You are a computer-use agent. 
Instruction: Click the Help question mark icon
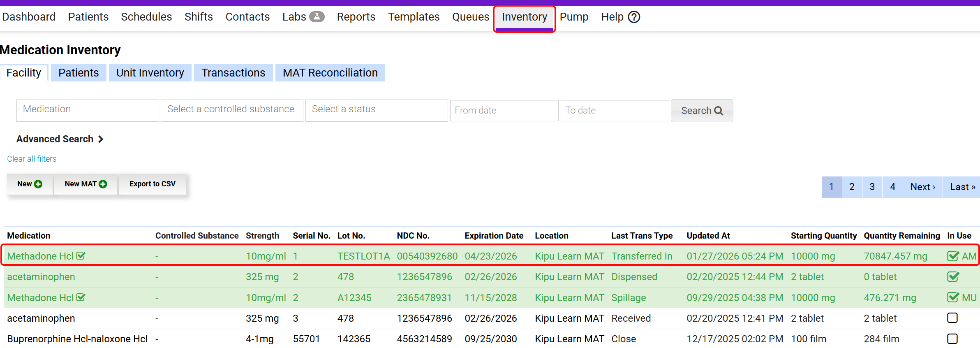click(x=634, y=17)
